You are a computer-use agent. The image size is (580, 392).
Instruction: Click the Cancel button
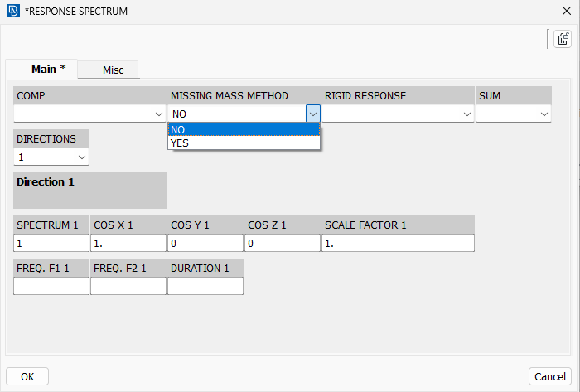tap(550, 376)
